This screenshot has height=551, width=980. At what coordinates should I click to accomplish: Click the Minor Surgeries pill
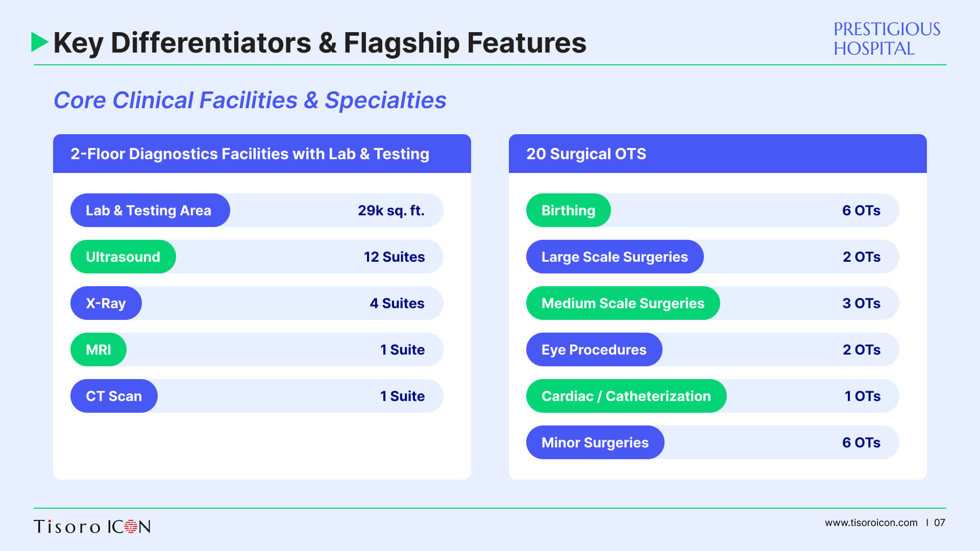pyautogui.click(x=595, y=442)
